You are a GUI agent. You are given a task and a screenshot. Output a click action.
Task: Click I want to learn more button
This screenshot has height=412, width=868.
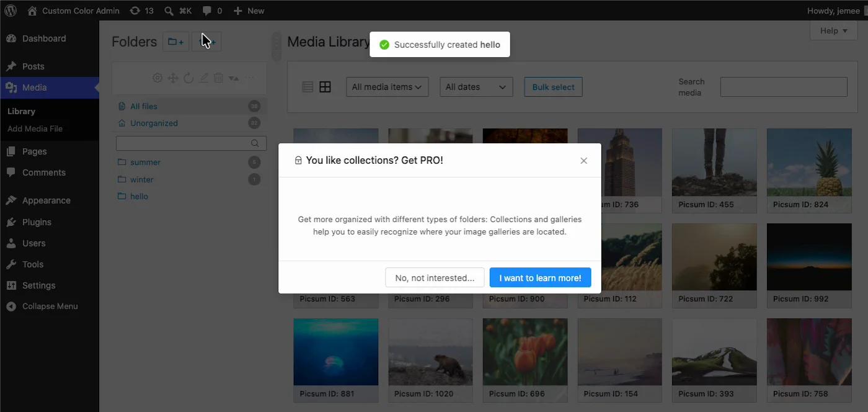coord(541,278)
